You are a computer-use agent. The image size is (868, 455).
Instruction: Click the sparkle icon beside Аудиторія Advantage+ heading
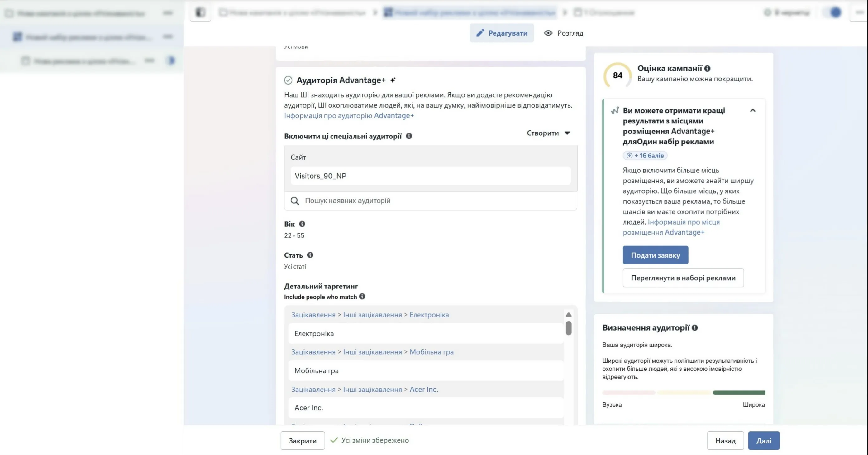click(x=393, y=80)
